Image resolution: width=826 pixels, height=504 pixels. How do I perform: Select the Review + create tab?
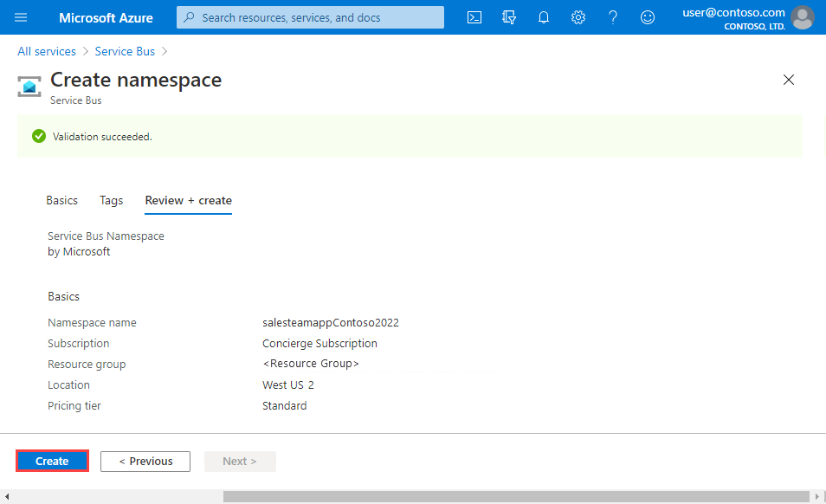click(x=189, y=201)
